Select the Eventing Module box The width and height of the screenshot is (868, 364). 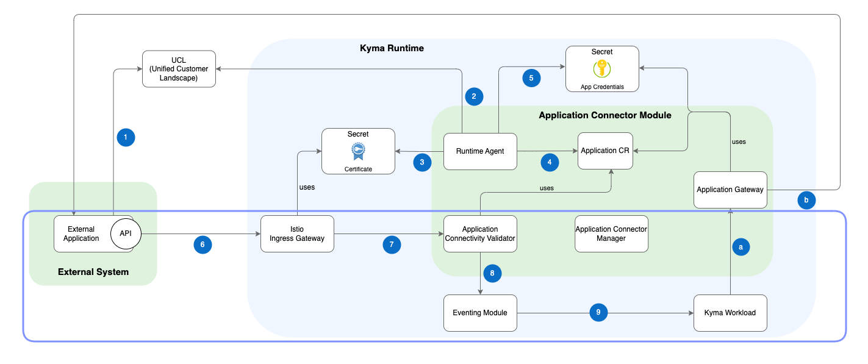(x=480, y=313)
